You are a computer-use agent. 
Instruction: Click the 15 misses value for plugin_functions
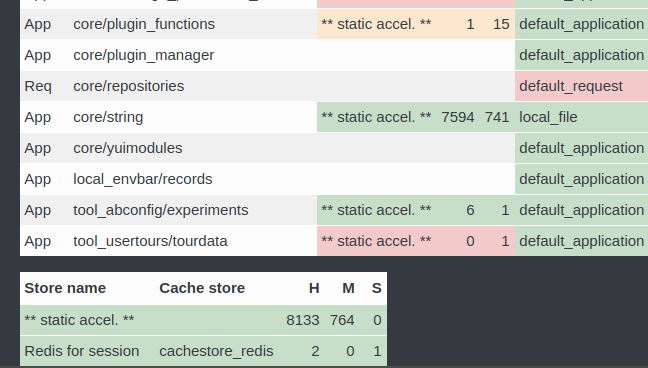[x=501, y=24]
